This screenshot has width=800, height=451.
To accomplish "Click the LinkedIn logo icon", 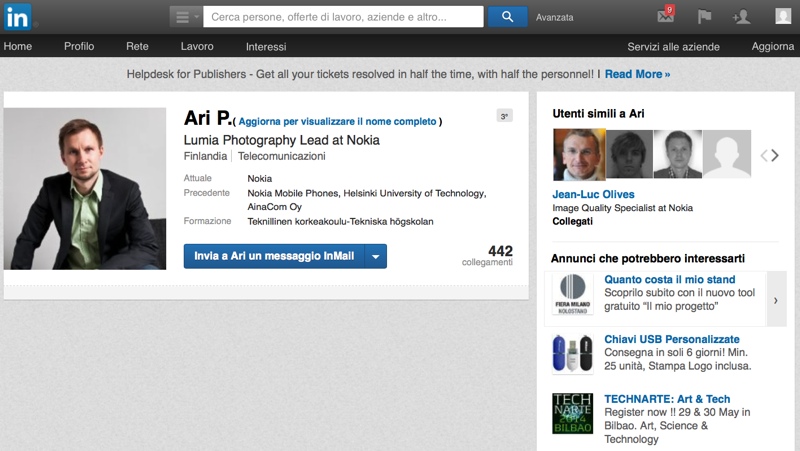I will coord(18,17).
